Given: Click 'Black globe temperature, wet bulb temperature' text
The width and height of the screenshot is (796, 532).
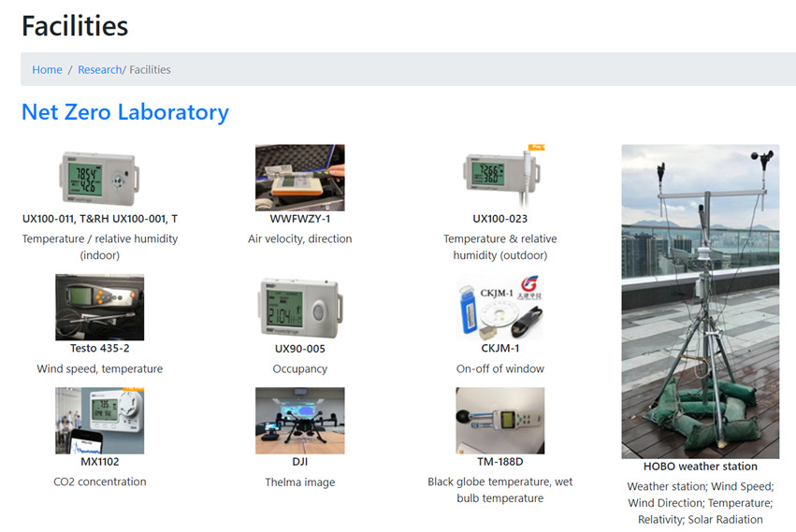Looking at the screenshot, I should (500, 490).
